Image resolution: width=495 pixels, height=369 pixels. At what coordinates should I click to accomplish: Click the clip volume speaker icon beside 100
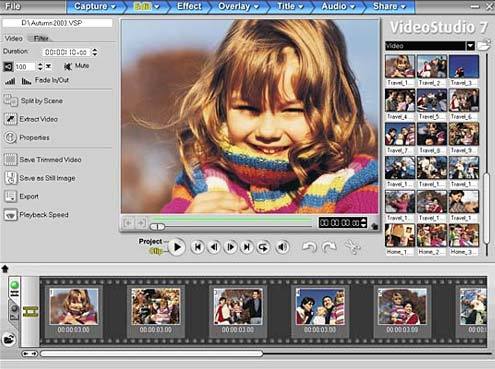tap(8, 67)
